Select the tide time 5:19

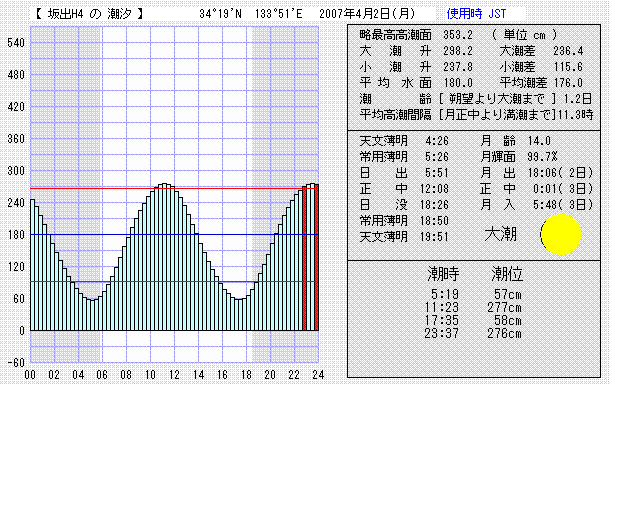point(445,294)
